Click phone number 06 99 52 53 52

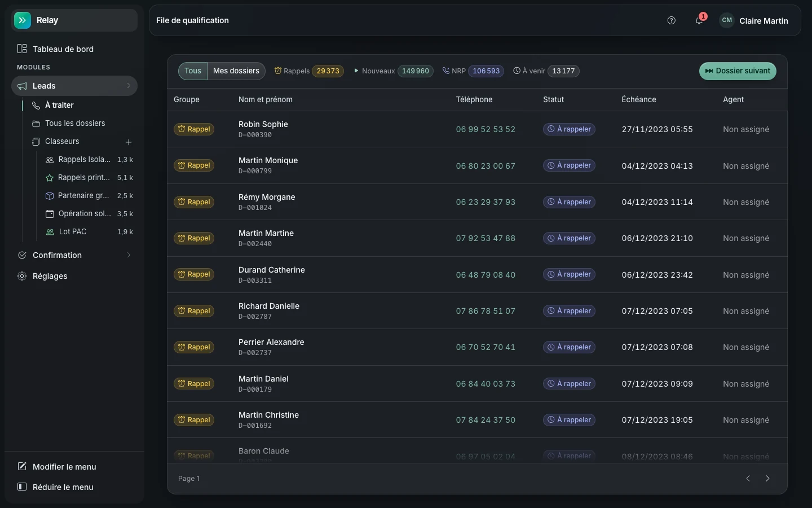click(486, 129)
